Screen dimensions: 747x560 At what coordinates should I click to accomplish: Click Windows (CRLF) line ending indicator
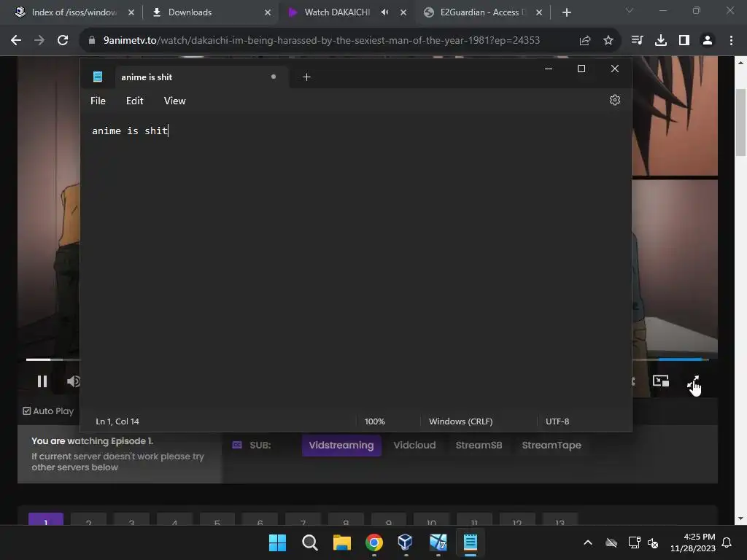(461, 421)
